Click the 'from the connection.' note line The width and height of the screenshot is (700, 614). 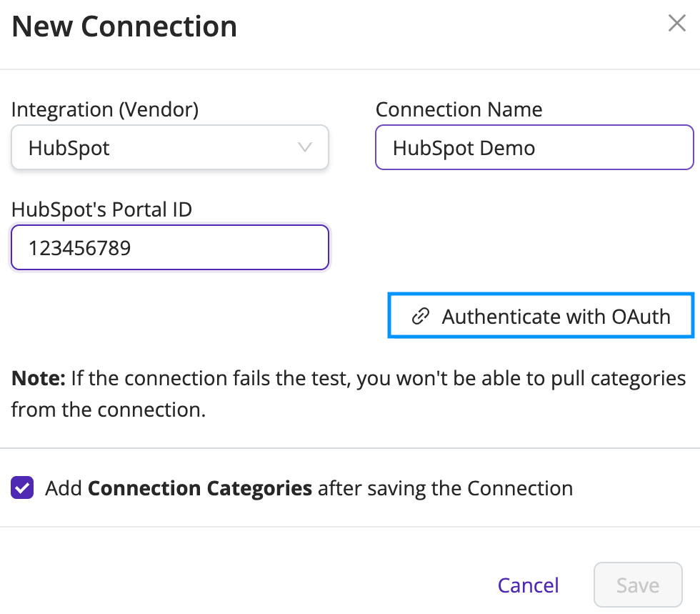pos(109,410)
